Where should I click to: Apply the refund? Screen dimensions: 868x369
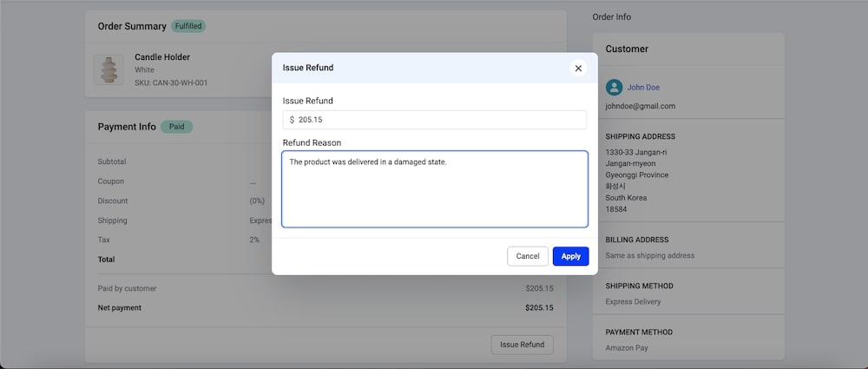coord(570,256)
